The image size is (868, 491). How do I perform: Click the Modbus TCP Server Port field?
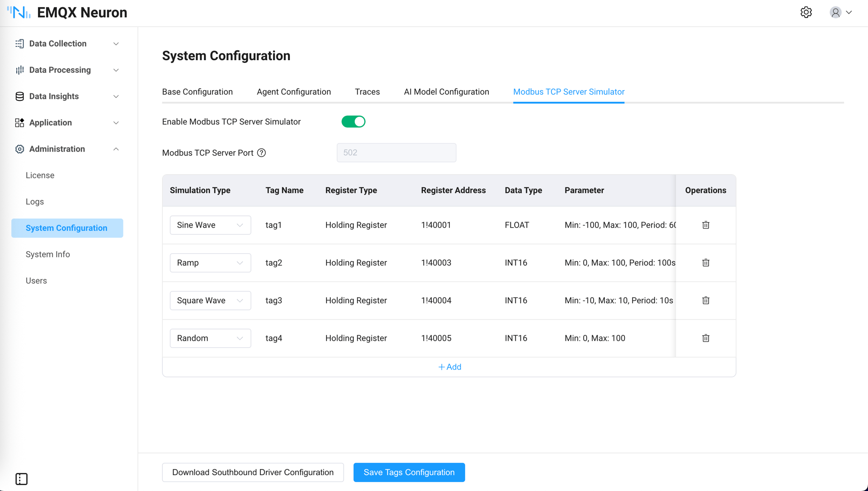click(396, 153)
